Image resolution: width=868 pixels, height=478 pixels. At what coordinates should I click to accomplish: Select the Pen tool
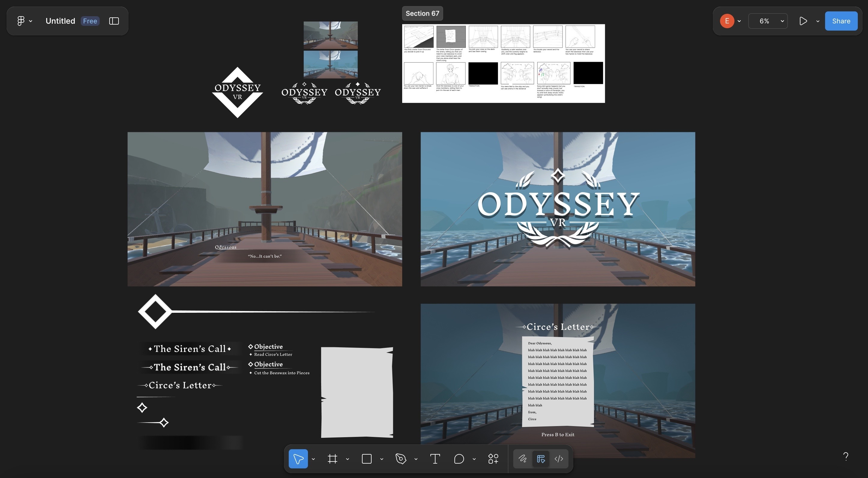click(401, 459)
